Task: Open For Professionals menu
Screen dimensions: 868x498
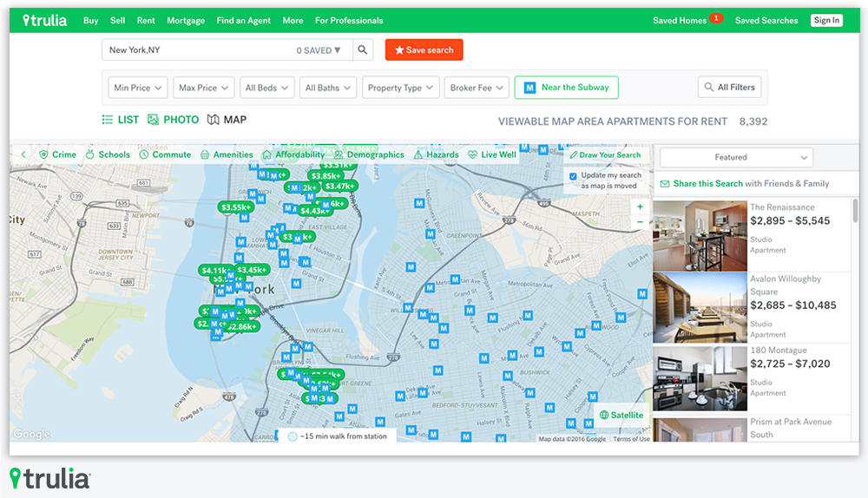Action: (x=349, y=21)
